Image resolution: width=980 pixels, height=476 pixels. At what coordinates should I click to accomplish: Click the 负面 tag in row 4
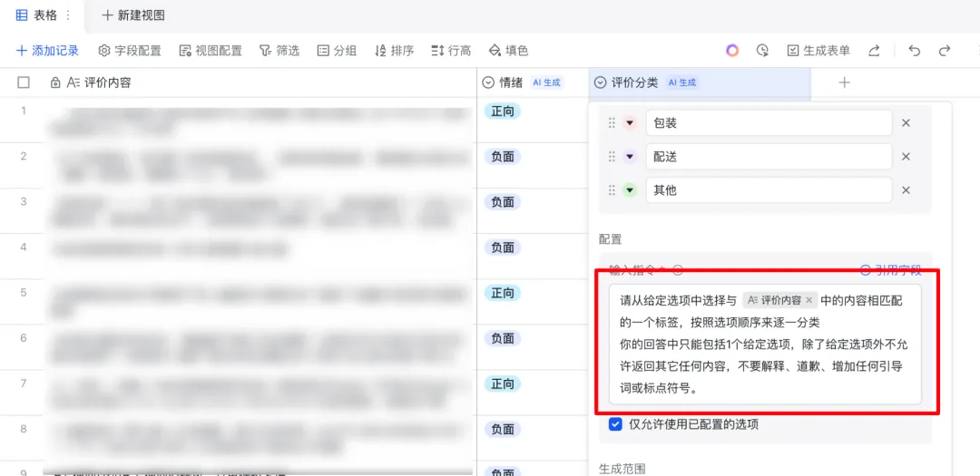pyautogui.click(x=503, y=248)
